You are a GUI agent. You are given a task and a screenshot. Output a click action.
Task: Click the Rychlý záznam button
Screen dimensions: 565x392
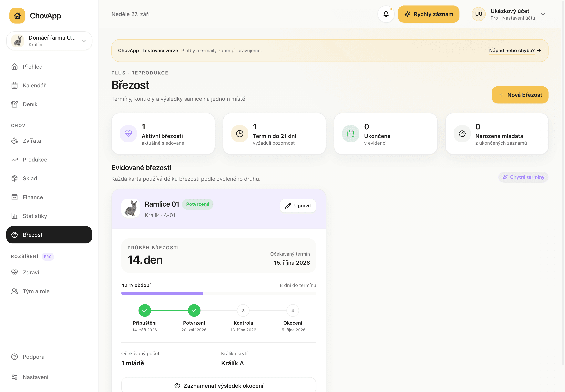(428, 14)
